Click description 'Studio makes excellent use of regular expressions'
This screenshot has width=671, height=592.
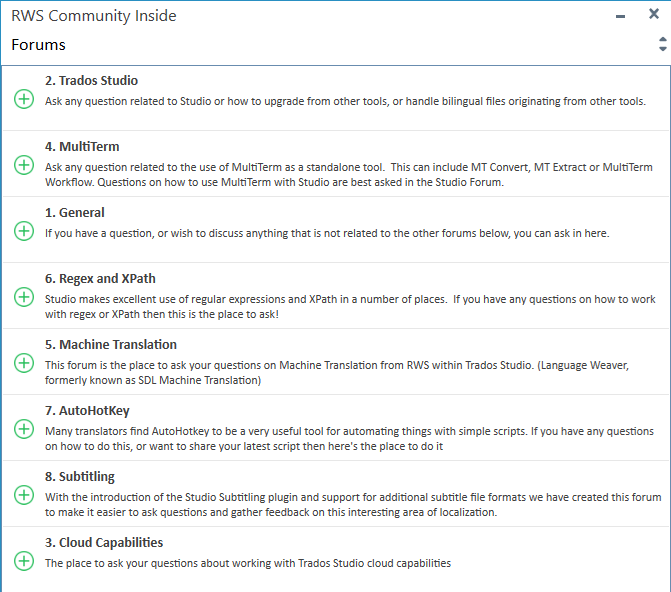pyautogui.click(x=350, y=306)
